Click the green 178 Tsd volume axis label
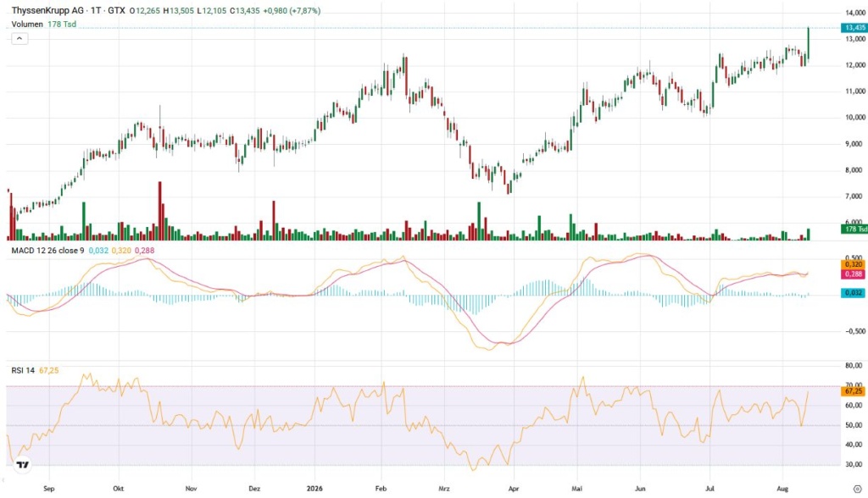Viewport: 868px width, 498px height. pos(854,229)
